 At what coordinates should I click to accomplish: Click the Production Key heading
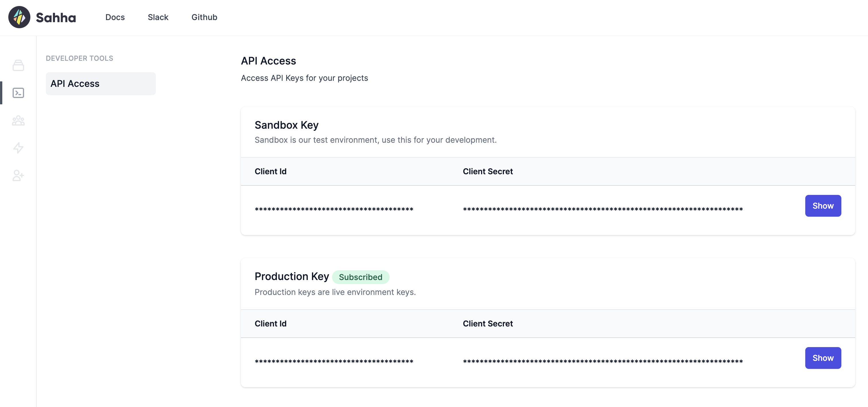pyautogui.click(x=291, y=277)
